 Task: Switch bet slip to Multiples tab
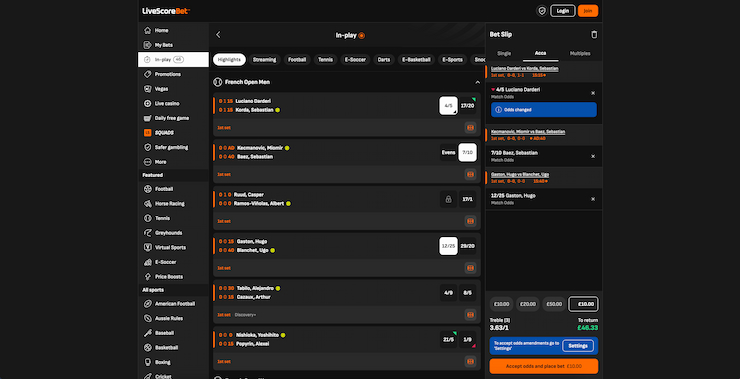[x=580, y=53]
